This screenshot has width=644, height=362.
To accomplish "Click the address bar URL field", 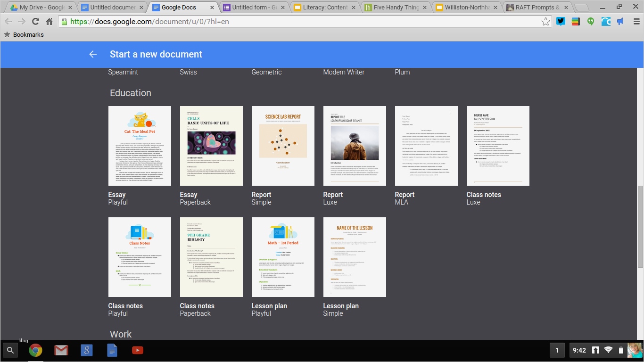I will click(302, 22).
